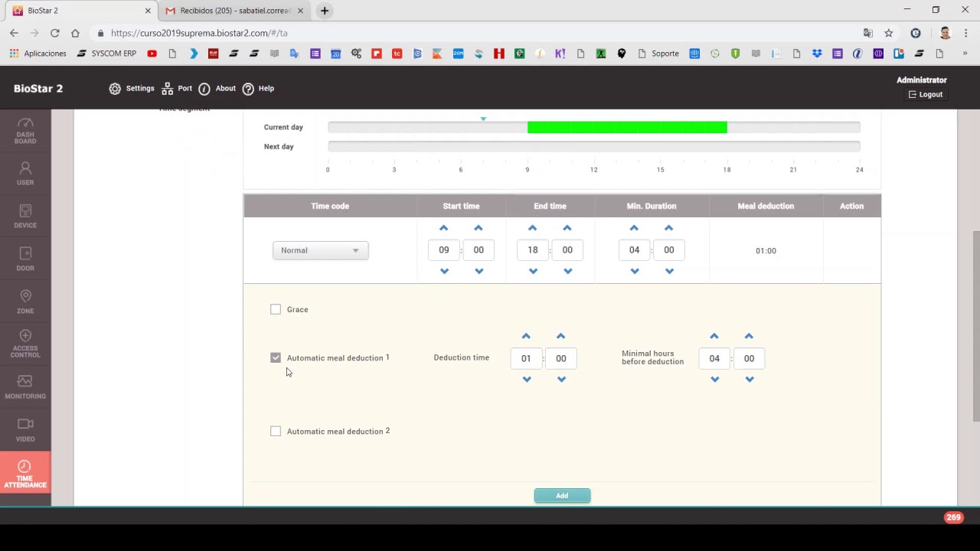Open the Soporte bookmark
This screenshot has width=980, height=551.
click(x=658, y=54)
